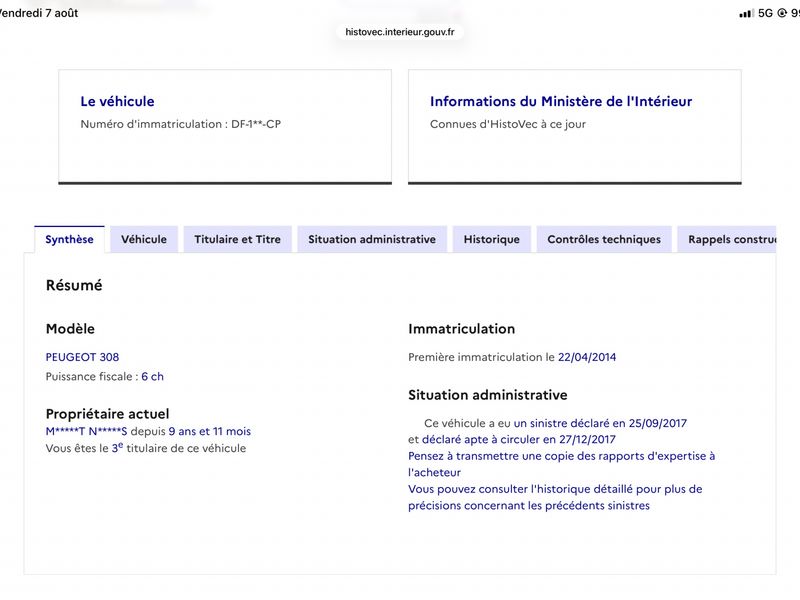
Task: Click 'Vous pouvez consulter l'historique détaillé' text
Action: click(x=555, y=497)
